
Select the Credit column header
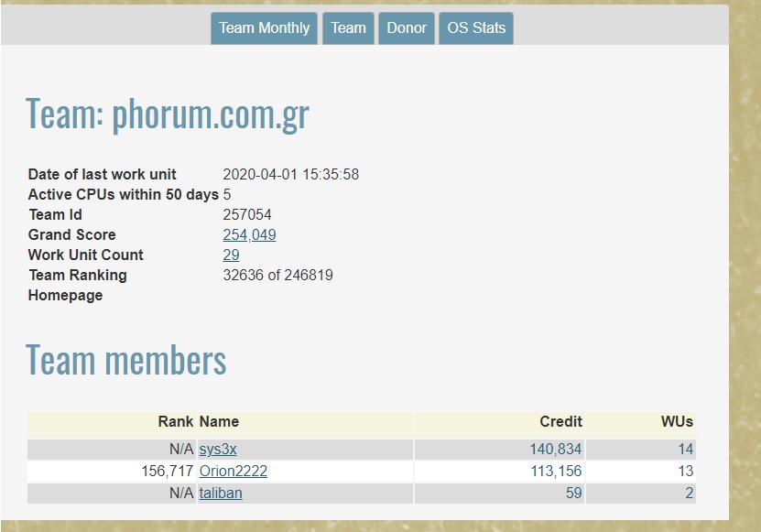(560, 421)
